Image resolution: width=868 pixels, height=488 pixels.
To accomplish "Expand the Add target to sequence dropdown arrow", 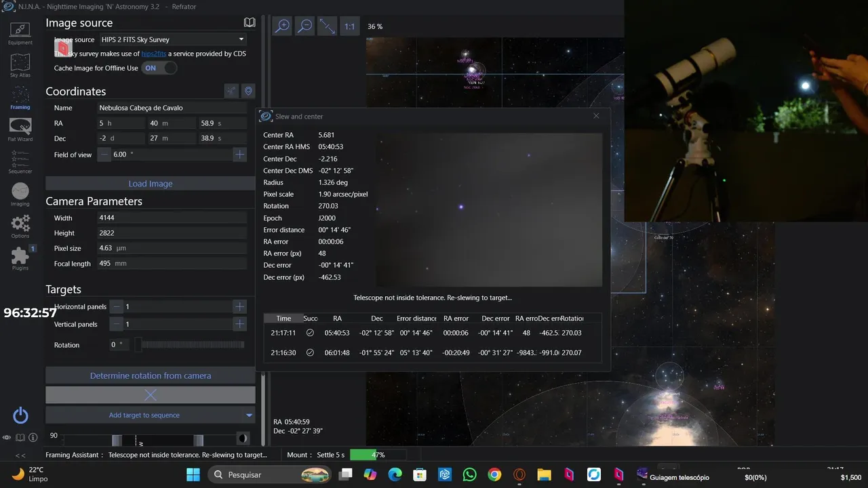I will (x=249, y=415).
